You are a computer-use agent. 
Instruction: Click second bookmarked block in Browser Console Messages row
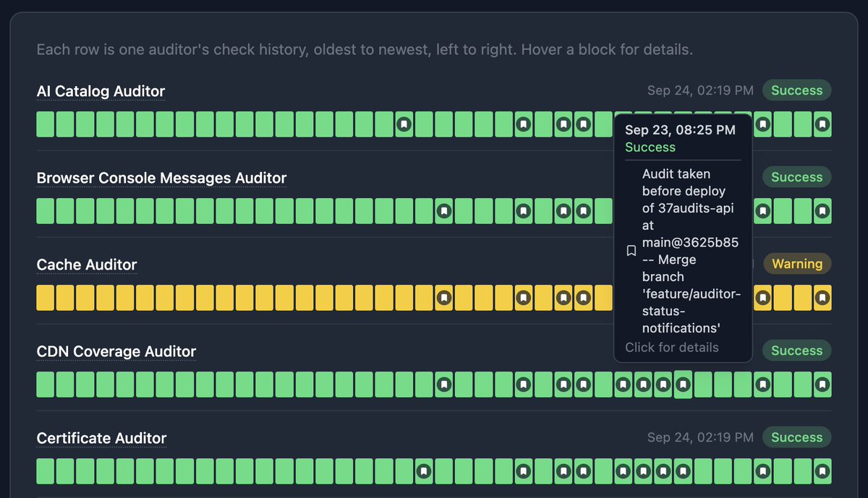tap(524, 211)
